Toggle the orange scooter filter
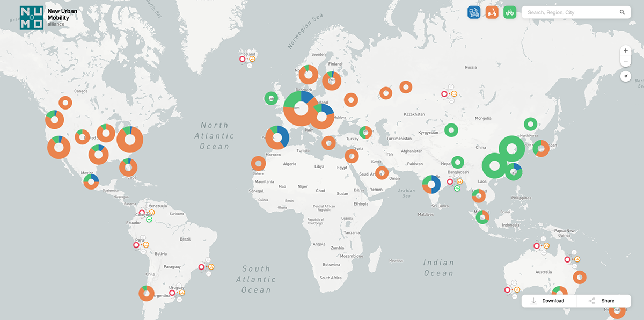The height and width of the screenshot is (320, 644). (492, 12)
